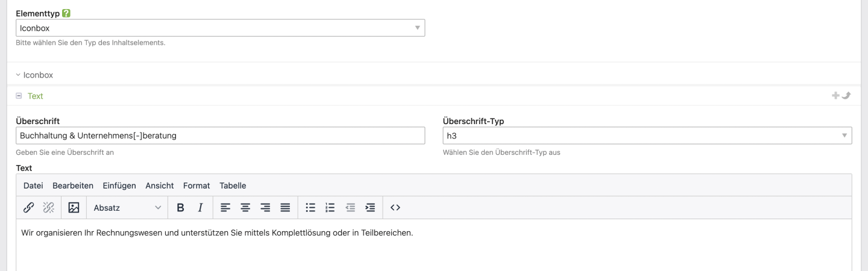Toggle bold formatting
The height and width of the screenshot is (271, 868).
click(180, 208)
